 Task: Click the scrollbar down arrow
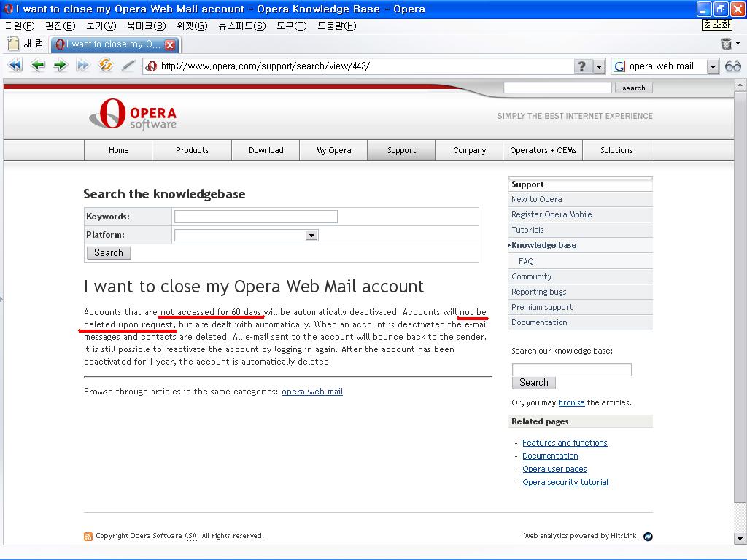[740, 539]
